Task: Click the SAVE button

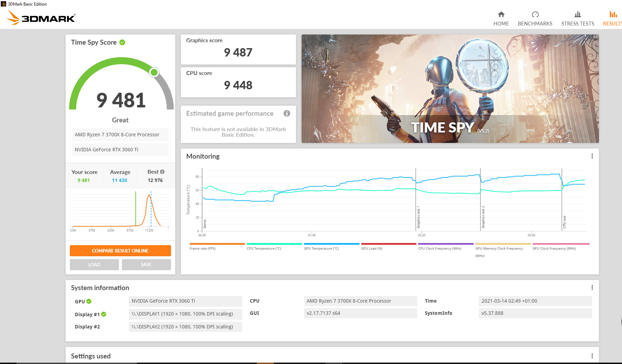Action: [x=146, y=265]
